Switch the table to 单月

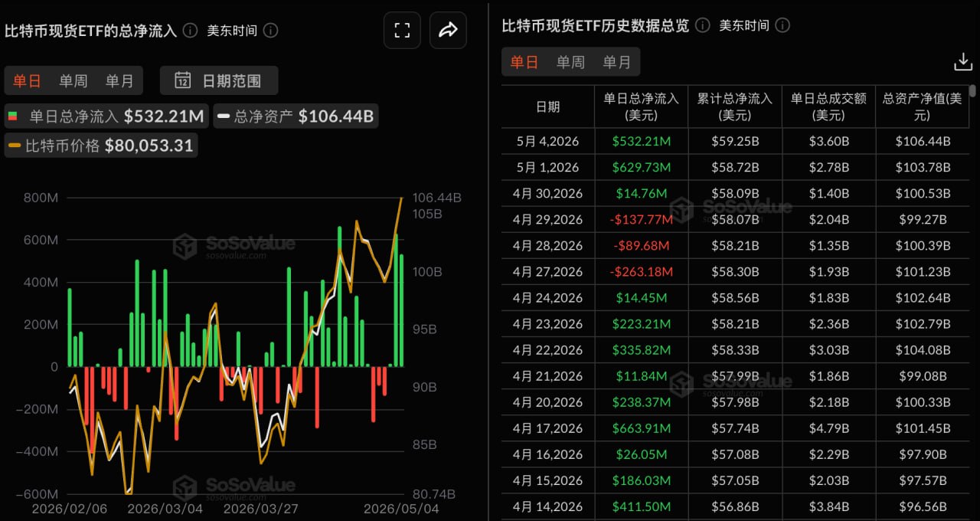pyautogui.click(x=616, y=62)
